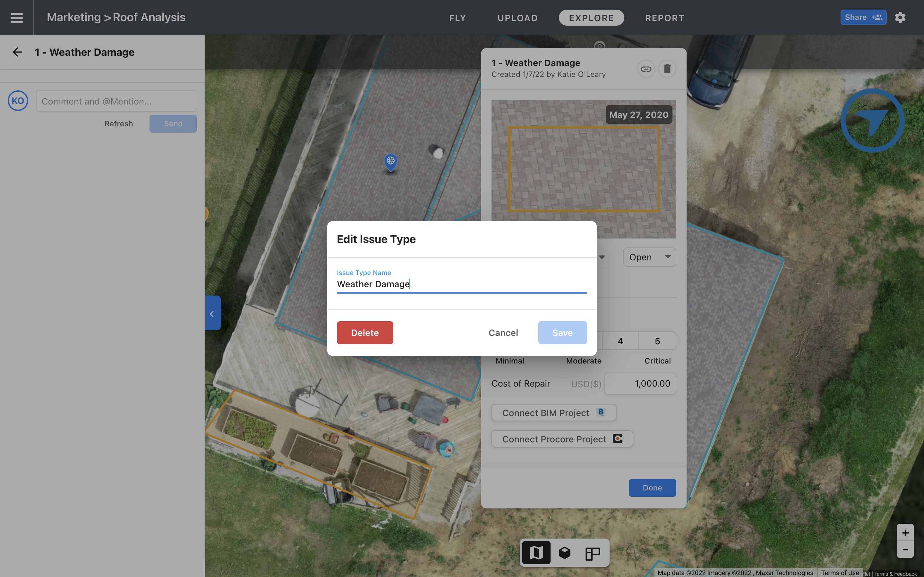Switch to the 3D model view cube icon

(x=564, y=552)
